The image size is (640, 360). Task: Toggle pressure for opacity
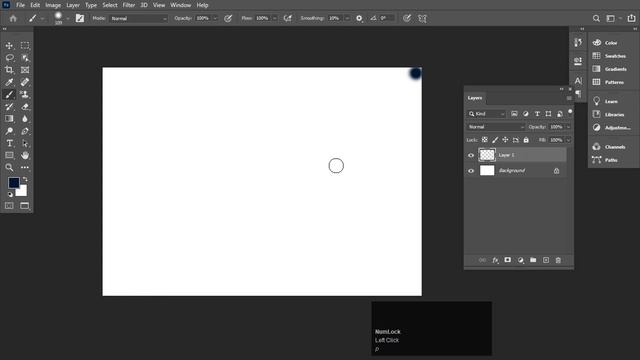pos(228,18)
